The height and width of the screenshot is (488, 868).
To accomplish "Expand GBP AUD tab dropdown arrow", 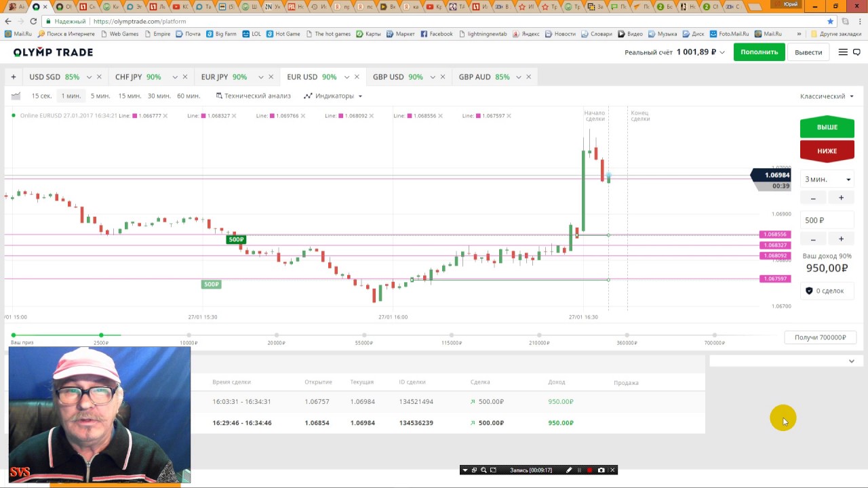I will coord(519,77).
